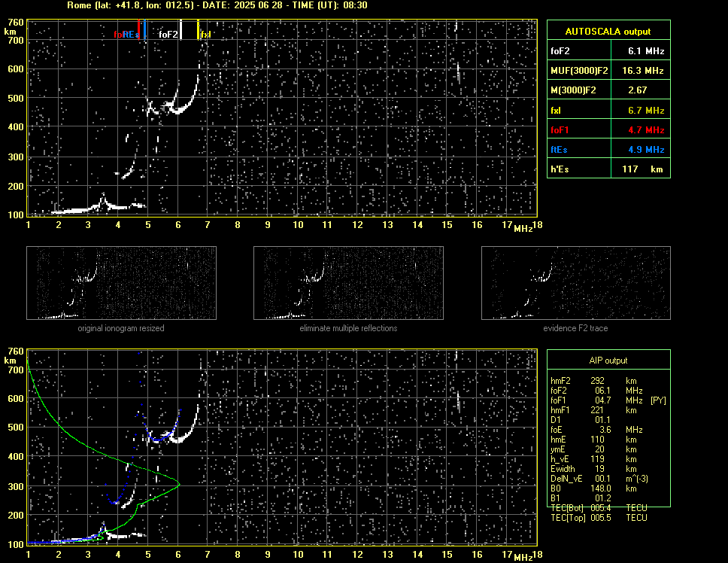Select the AUTOSCALA output header
Screen dimensions: 728x563
[x=608, y=32]
